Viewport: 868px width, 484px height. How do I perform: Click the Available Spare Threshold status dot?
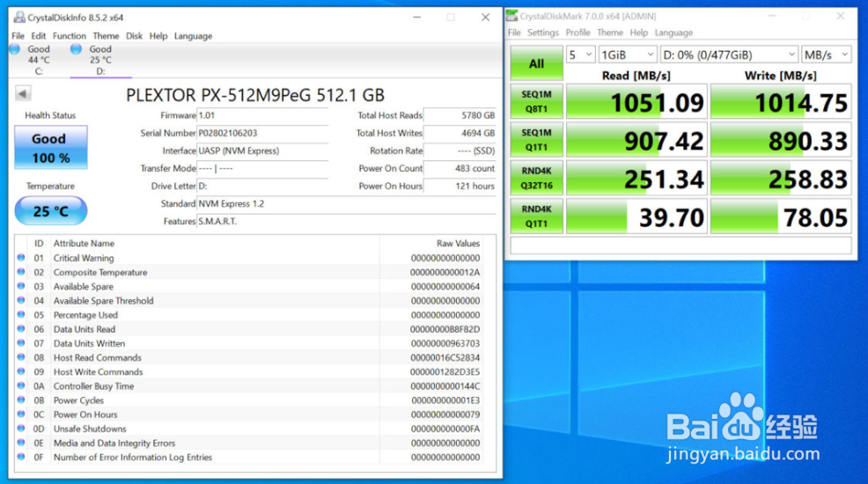point(21,300)
